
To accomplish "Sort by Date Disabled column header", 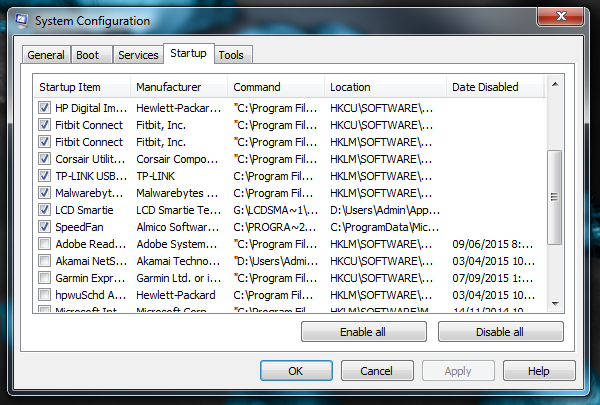I will coord(495,87).
